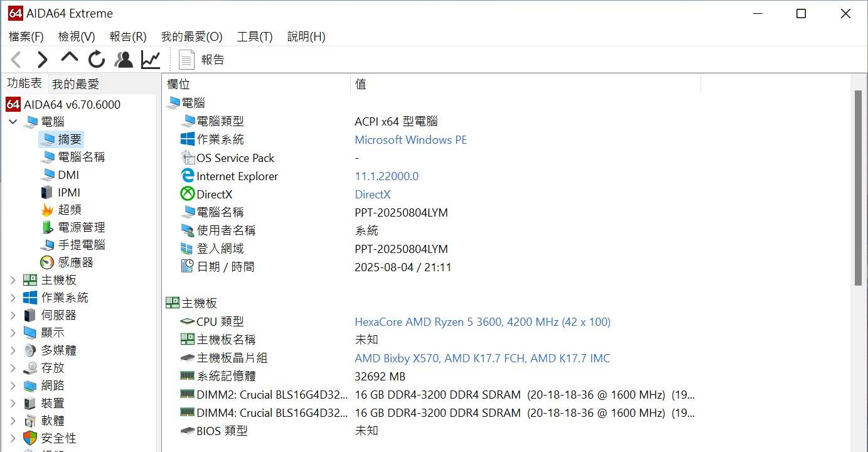Viewport: 868px width, 452px height.
Task: Click the gauge icon beside 感應器
Action: [47, 262]
